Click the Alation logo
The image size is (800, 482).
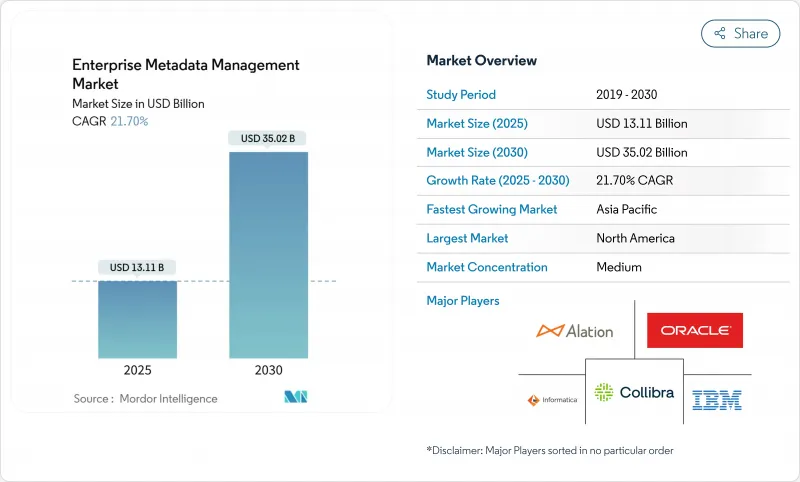[x=575, y=331]
